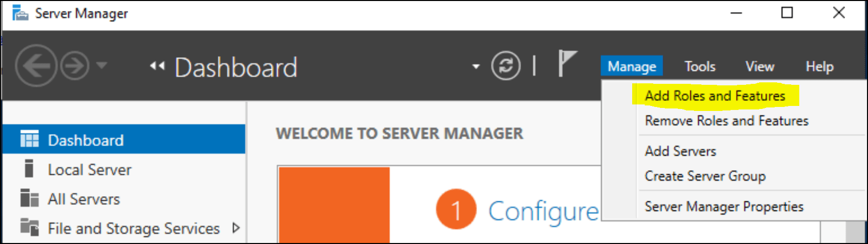868x244 pixels.
Task: Click the back navigation arrow
Action: [x=36, y=66]
